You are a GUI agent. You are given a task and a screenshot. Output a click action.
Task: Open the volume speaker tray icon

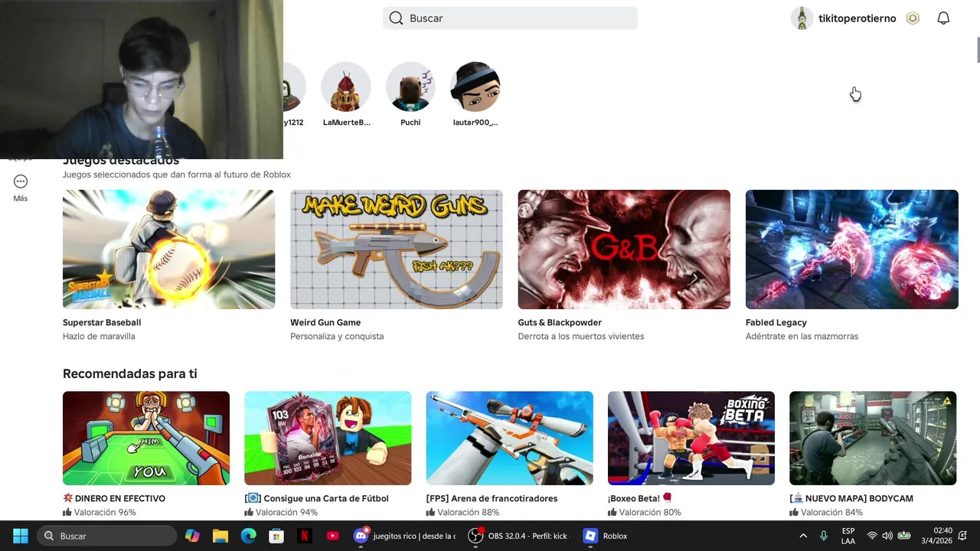point(887,536)
